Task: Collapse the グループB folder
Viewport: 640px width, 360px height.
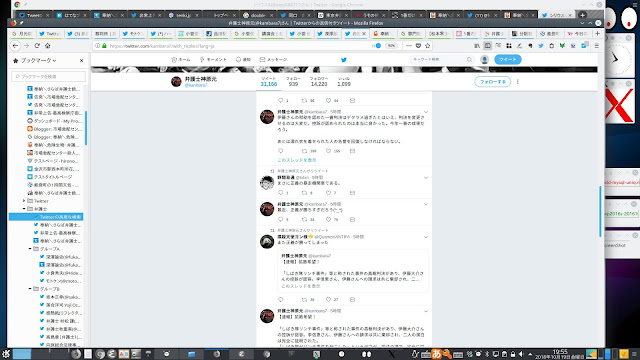Action: (30, 289)
